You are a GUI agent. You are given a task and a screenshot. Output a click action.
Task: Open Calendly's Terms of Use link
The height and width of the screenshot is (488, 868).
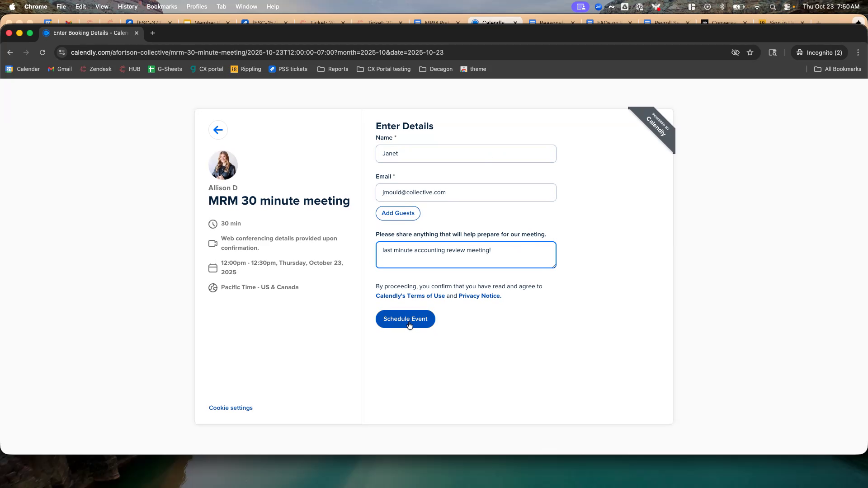pos(410,296)
